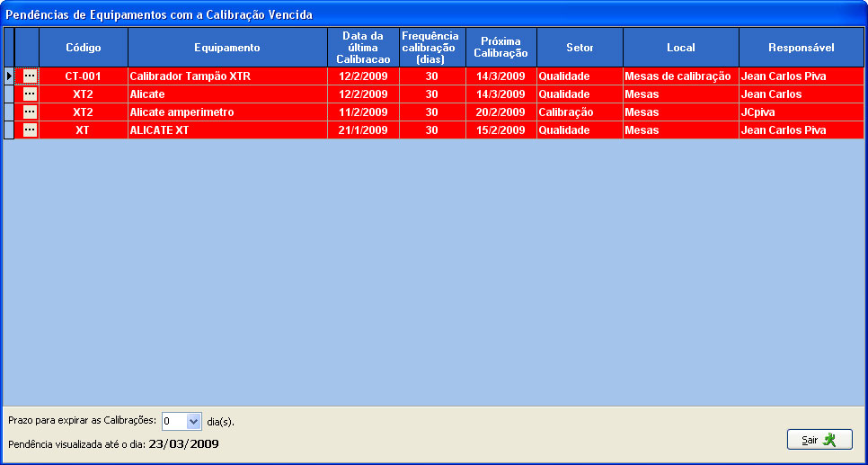This screenshot has width=868, height=465.
Task: Click JCpiva responsible cell
Action: click(801, 112)
